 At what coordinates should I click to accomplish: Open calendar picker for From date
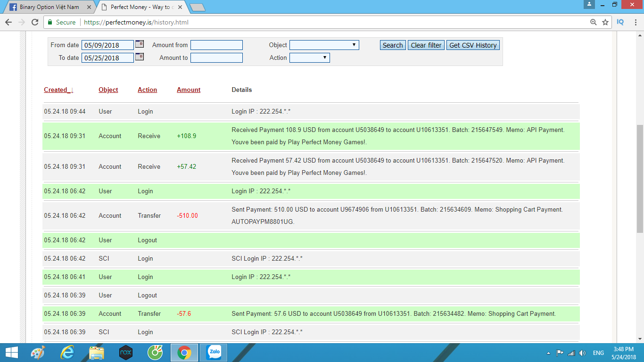click(140, 44)
